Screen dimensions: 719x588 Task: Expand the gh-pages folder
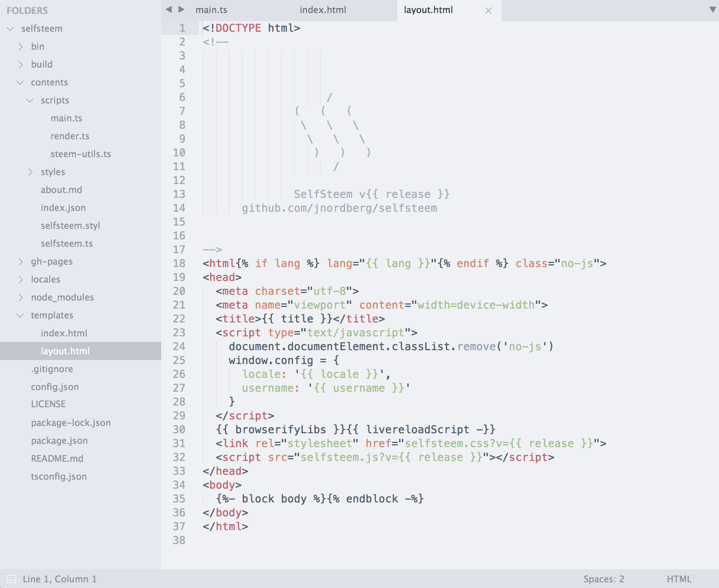point(21,261)
